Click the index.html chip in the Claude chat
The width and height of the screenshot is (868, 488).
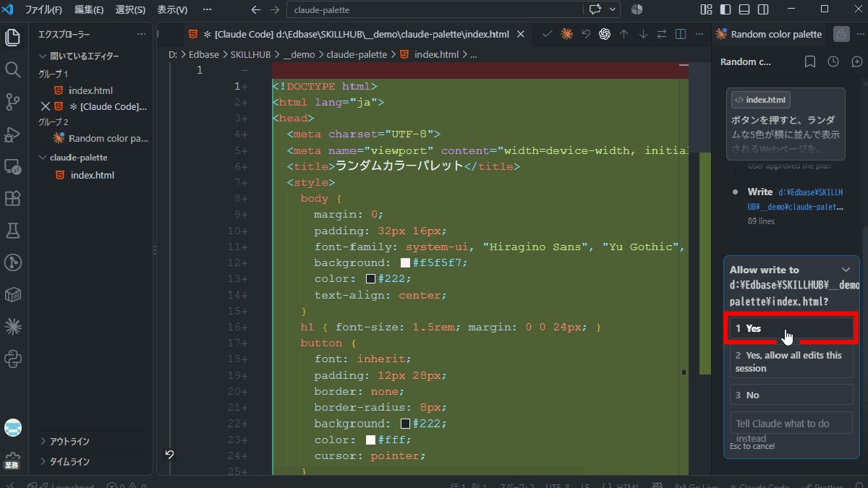tap(760, 100)
